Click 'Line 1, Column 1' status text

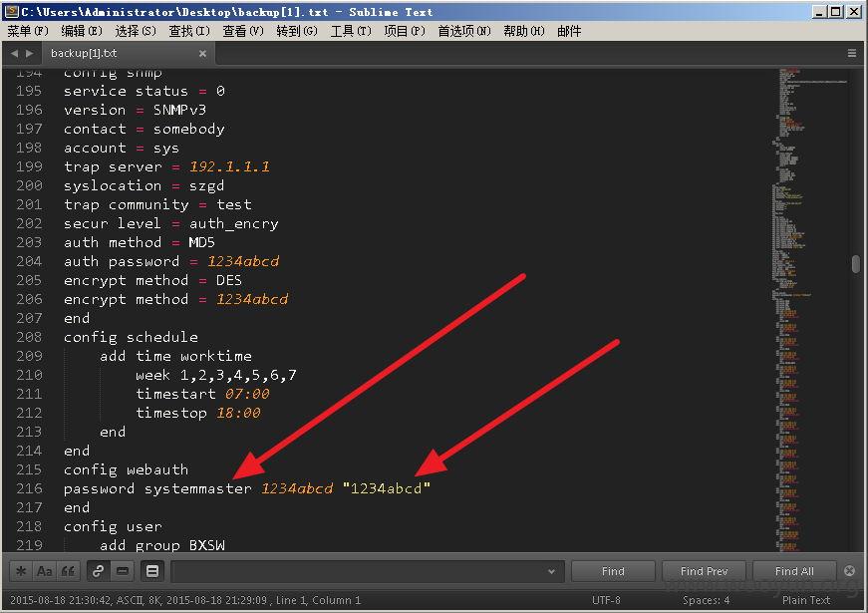[x=318, y=600]
